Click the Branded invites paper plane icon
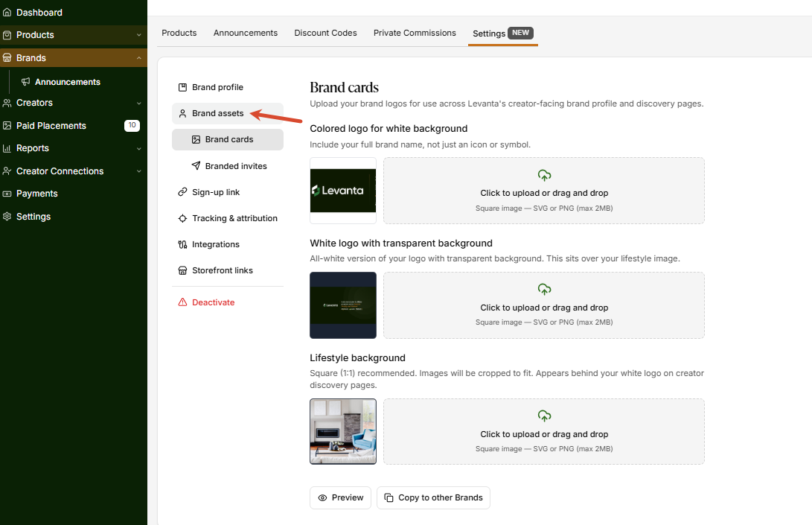The image size is (812, 525). pyautogui.click(x=196, y=166)
